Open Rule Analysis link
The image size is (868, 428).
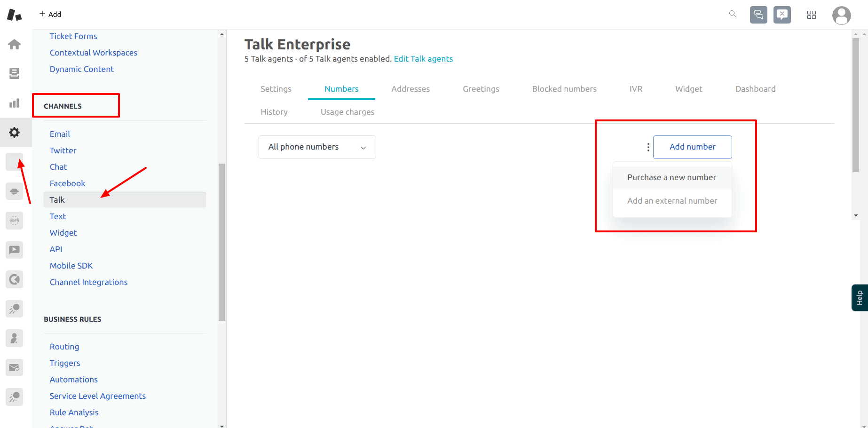[x=74, y=412]
